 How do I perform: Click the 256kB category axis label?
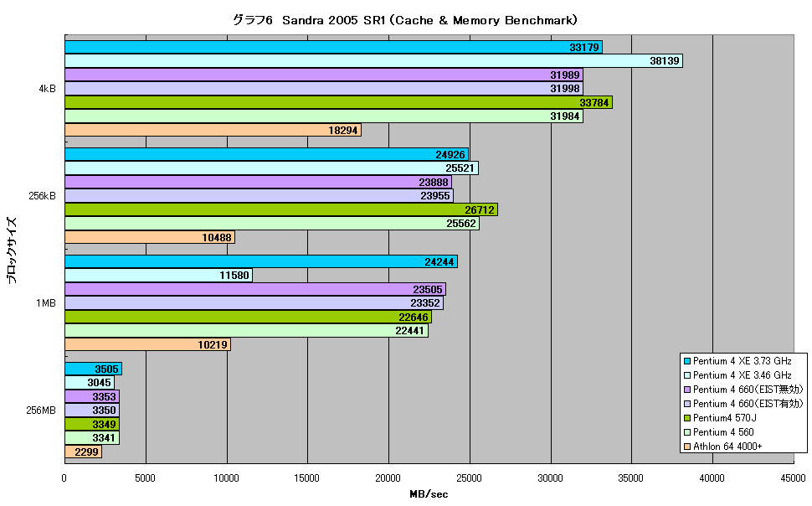point(43,196)
